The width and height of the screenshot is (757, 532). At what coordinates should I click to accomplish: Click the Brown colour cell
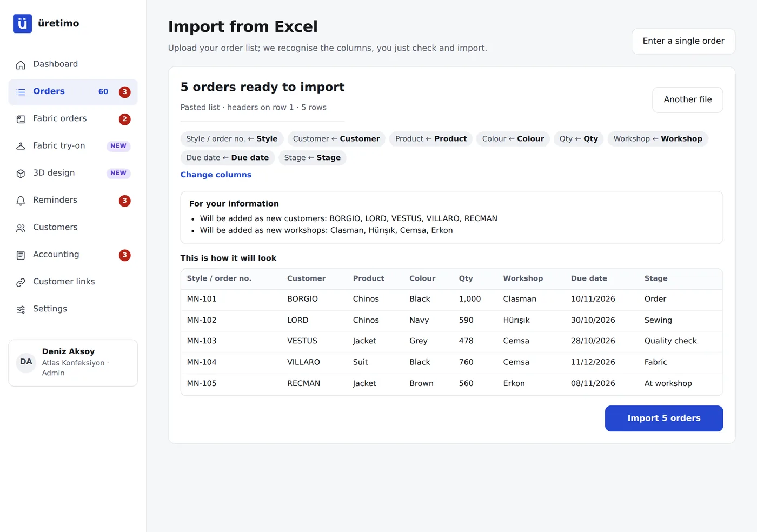(x=421, y=383)
